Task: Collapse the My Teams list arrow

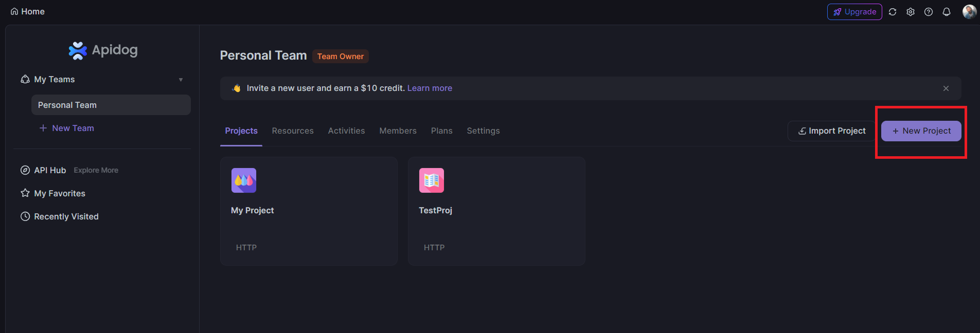Action: tap(181, 80)
